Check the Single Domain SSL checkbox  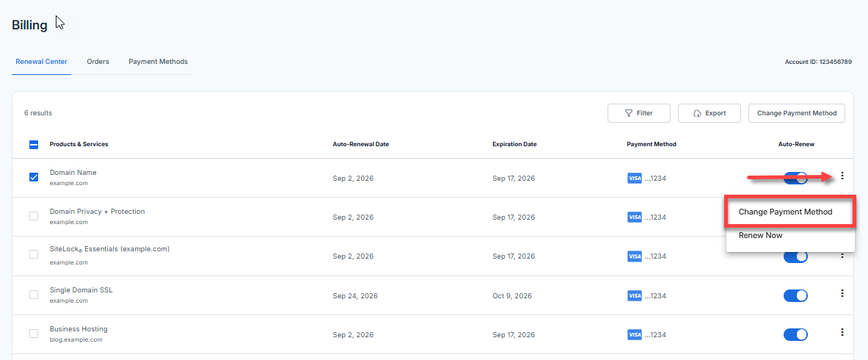(x=34, y=295)
